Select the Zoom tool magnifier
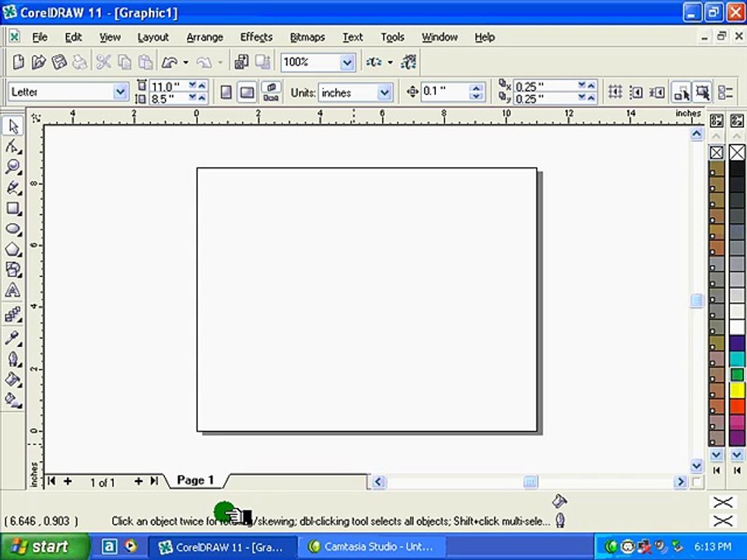The height and width of the screenshot is (560, 747). coord(13,166)
